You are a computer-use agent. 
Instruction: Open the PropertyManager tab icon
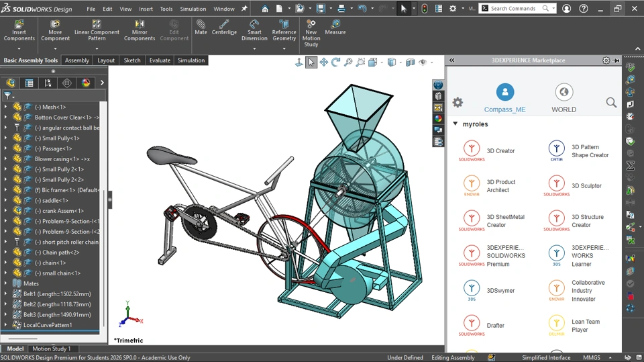tap(29, 83)
